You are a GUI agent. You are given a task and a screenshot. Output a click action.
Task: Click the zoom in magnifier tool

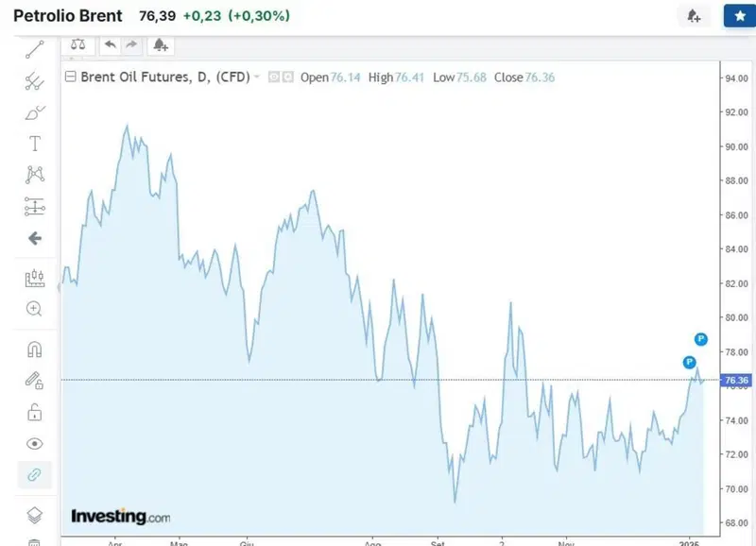pos(34,309)
